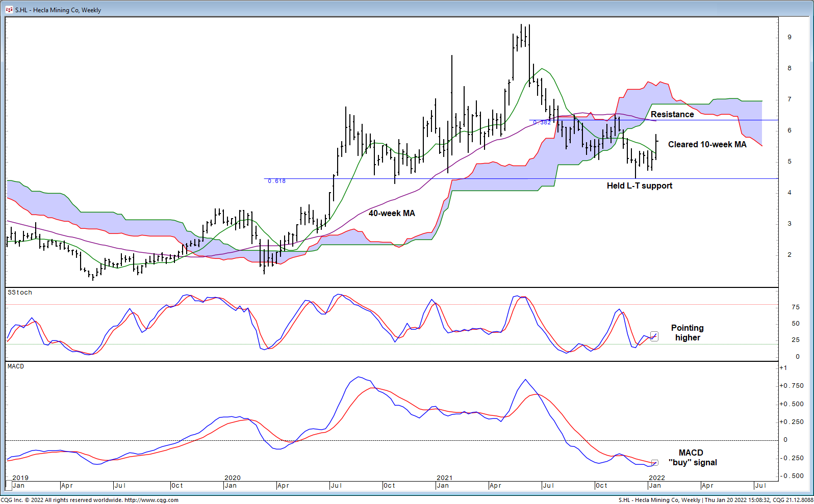The width and height of the screenshot is (814, 504).
Task: Select the chart title 'S.HL - Hecla Mining Co, Weekly'
Action: [x=58, y=10]
